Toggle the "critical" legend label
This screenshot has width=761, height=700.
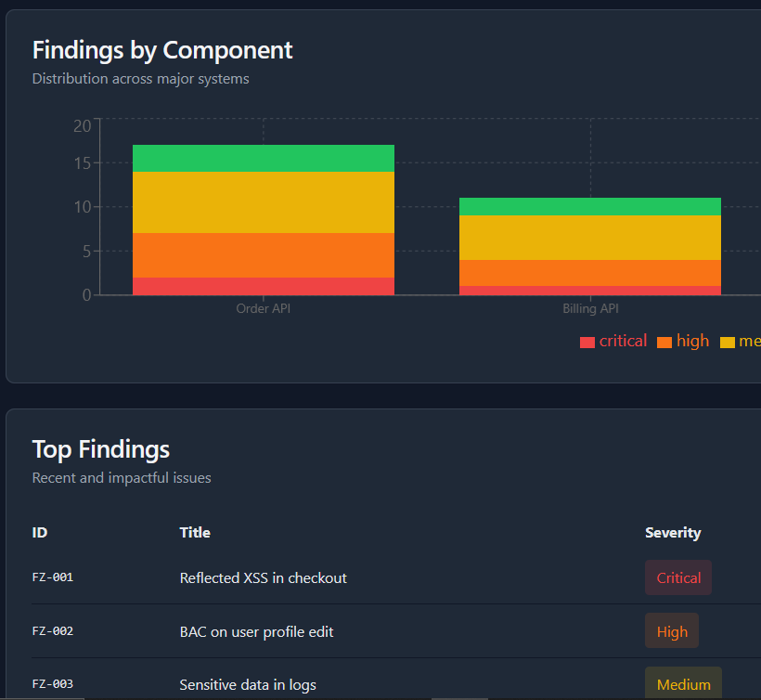click(623, 341)
